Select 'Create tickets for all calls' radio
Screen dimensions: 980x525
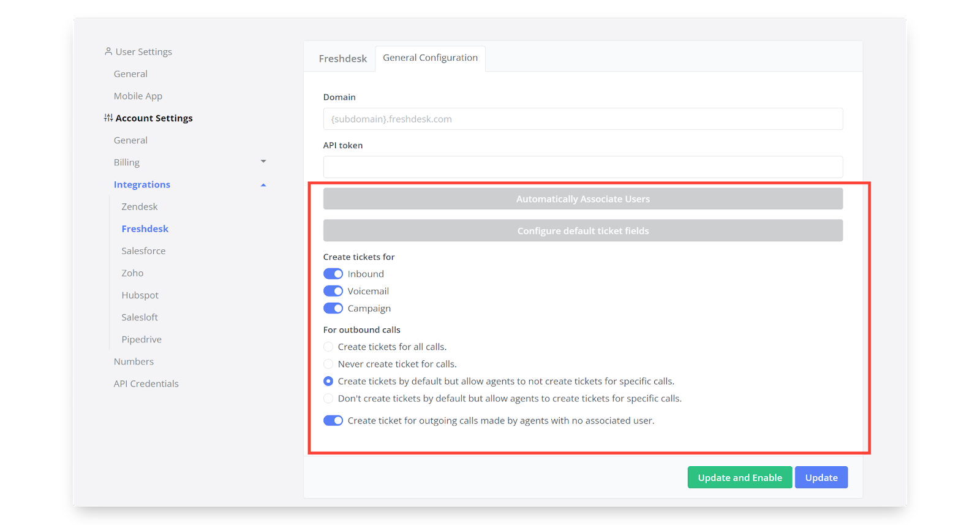tap(328, 347)
